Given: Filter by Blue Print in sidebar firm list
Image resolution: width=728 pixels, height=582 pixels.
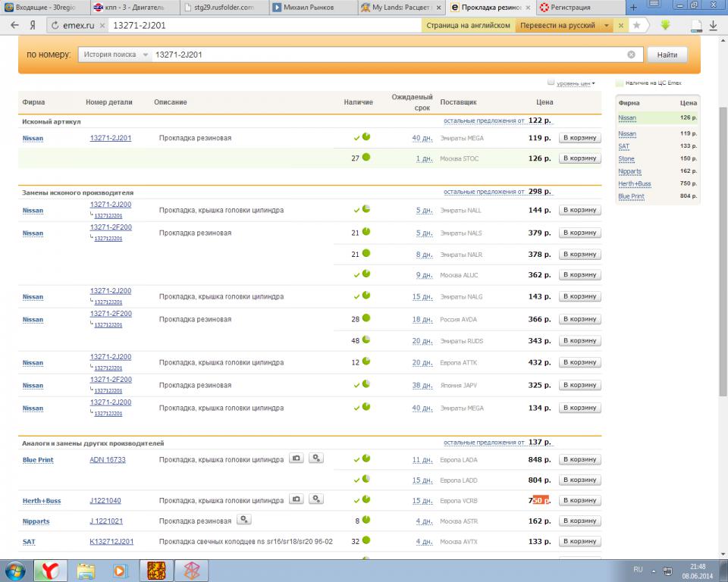Looking at the screenshot, I should [x=631, y=196].
